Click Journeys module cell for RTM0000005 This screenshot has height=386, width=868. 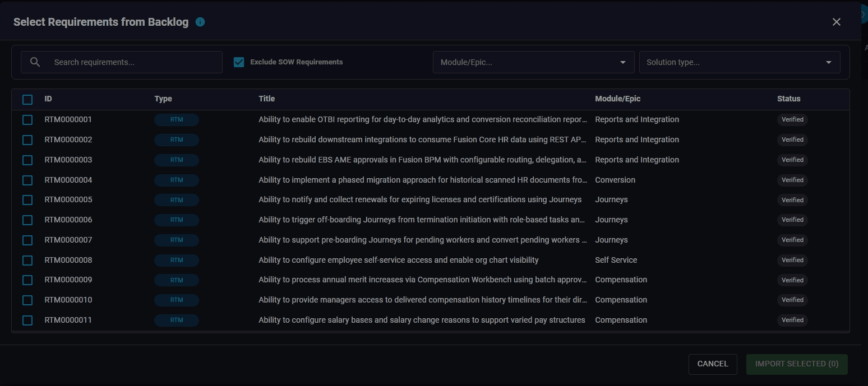point(611,199)
